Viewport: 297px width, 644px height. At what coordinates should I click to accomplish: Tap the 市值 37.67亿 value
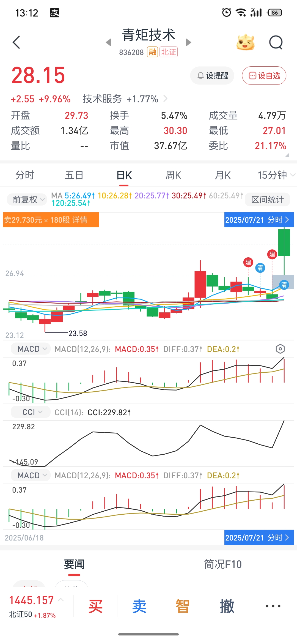click(x=171, y=146)
